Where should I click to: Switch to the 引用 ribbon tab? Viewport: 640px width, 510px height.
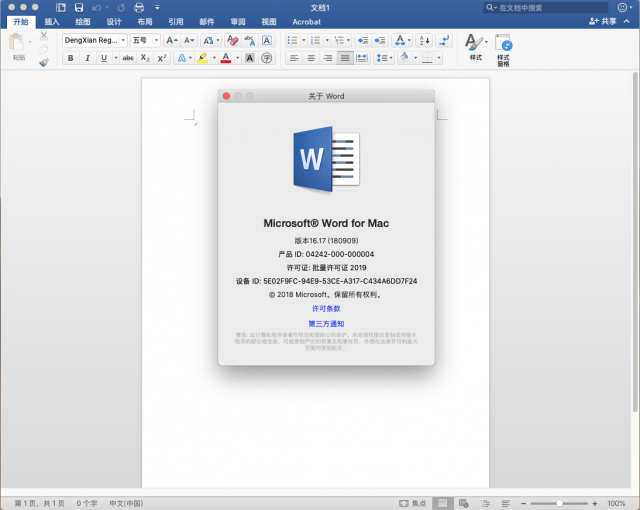(176, 22)
